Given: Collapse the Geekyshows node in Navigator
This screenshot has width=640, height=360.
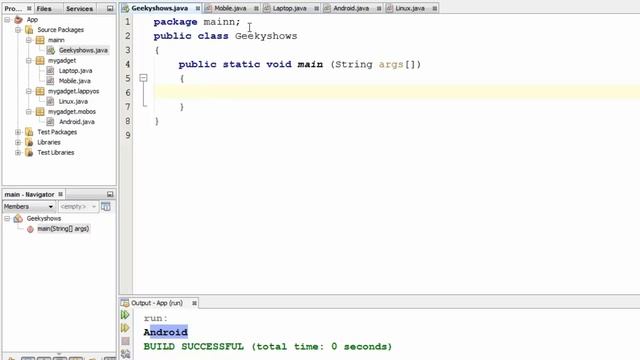Looking at the screenshot, I should coord(7,218).
